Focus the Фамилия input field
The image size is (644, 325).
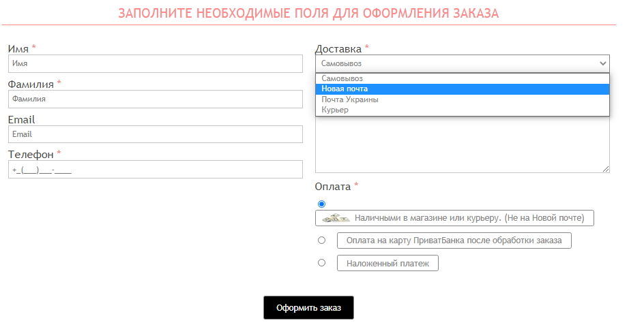pos(156,99)
